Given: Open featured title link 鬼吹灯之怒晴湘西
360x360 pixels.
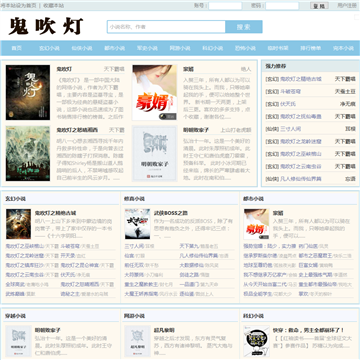Looking at the screenshot, I should 77,130.
